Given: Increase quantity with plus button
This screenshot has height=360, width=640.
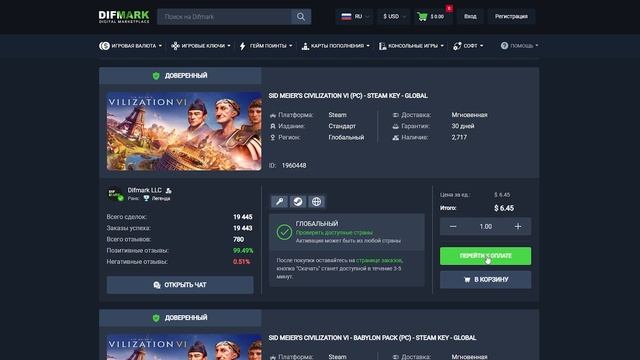Looking at the screenshot, I should [x=518, y=227].
